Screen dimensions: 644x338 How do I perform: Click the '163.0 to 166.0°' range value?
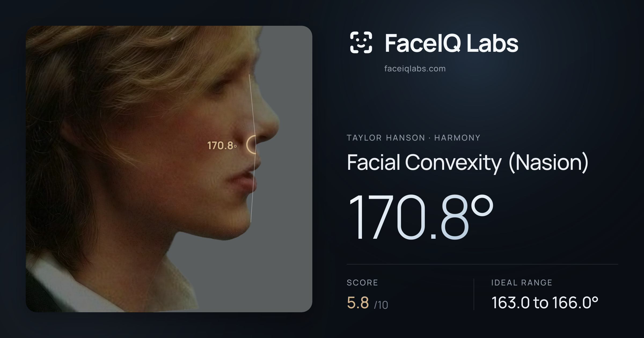click(x=545, y=303)
